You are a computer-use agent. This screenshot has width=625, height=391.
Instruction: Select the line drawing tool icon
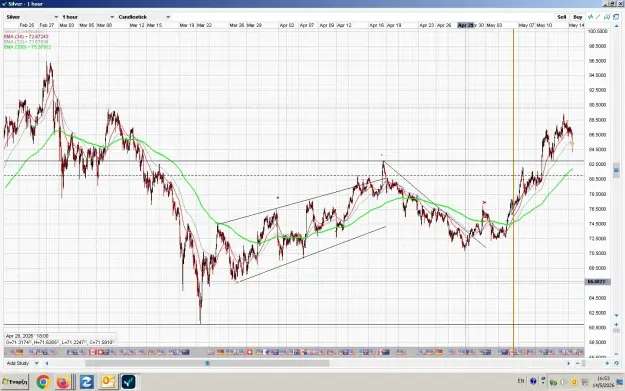click(598, 17)
